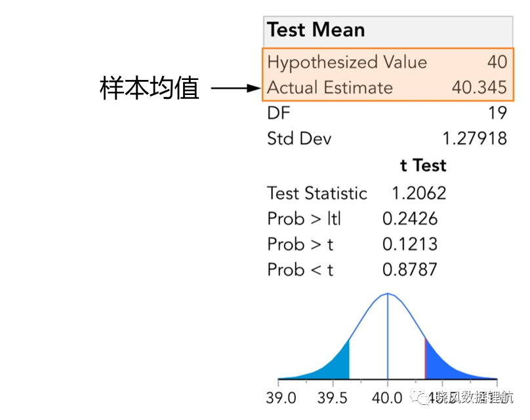Click the blue center line at 40.0
The width and height of the screenshot is (530, 420).
(x=388, y=336)
